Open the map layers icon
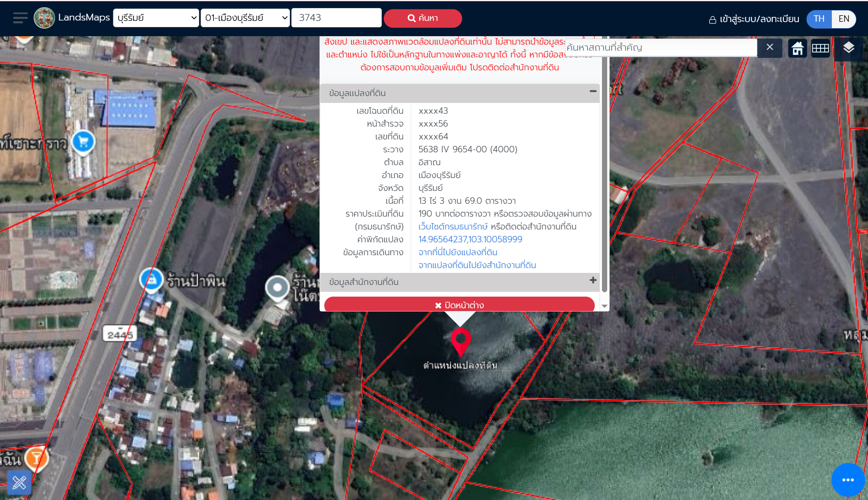This screenshot has width=868, height=500. click(848, 48)
